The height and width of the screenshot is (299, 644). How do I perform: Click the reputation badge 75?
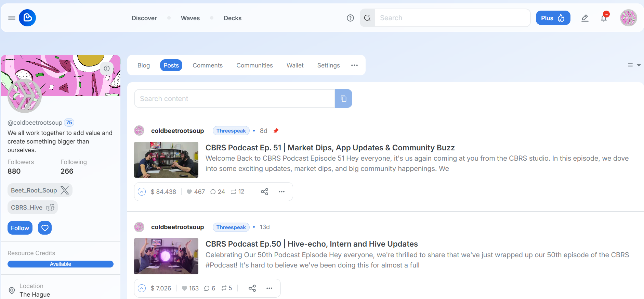(x=69, y=123)
